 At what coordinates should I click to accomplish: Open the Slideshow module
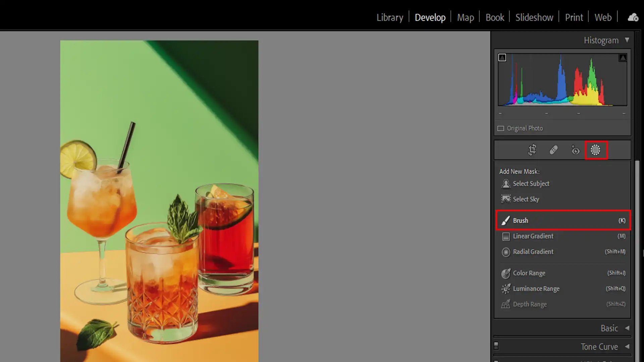pyautogui.click(x=534, y=17)
